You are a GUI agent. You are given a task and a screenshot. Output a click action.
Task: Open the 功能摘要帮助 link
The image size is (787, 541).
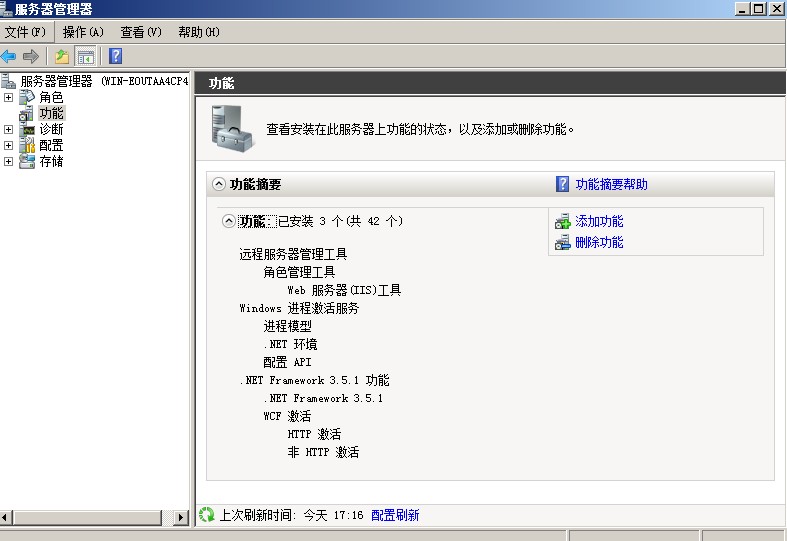(611, 184)
